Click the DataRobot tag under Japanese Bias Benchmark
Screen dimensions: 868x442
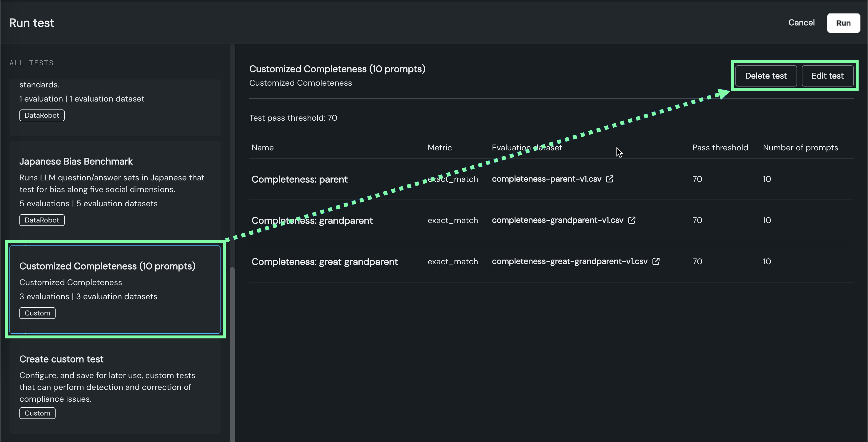coord(42,220)
